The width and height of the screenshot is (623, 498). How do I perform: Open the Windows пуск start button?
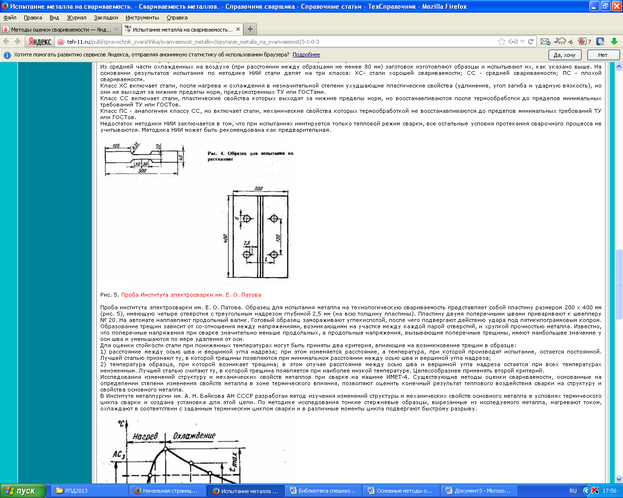click(23, 491)
